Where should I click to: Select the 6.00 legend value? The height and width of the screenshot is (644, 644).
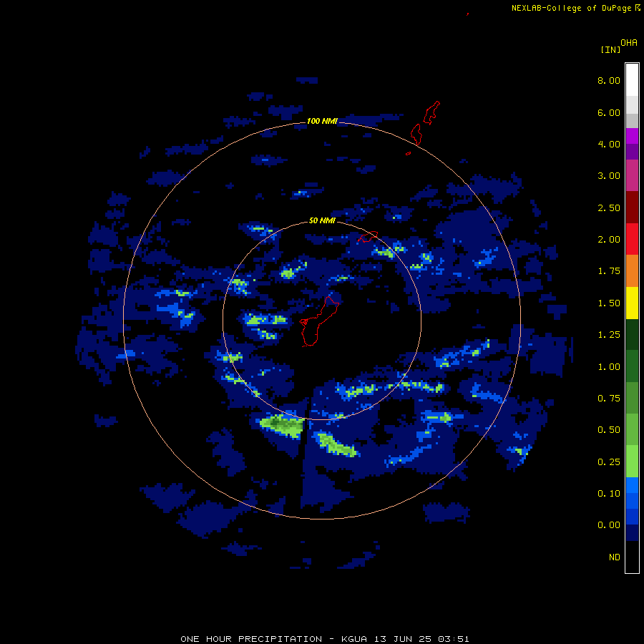coord(609,112)
